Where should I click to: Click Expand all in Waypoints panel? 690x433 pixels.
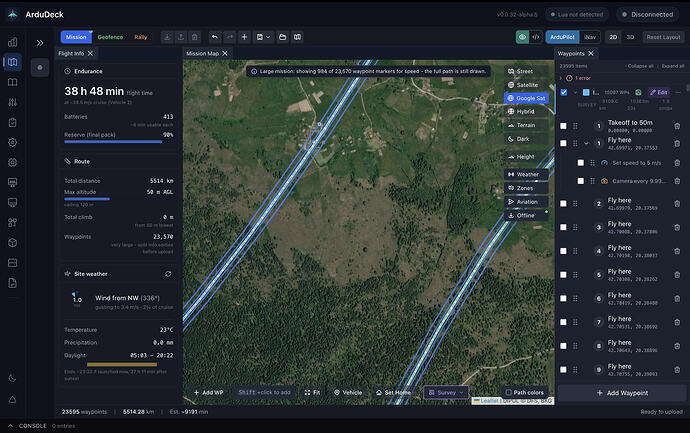tap(673, 66)
